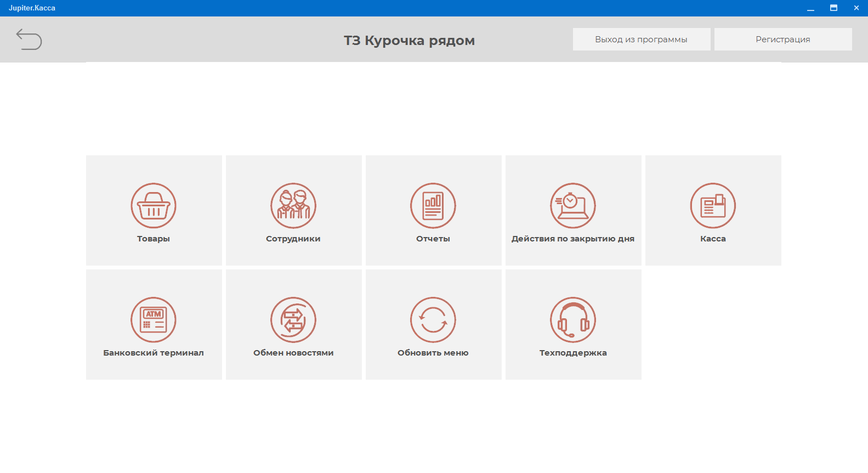Open the Банковский терминал ATM icon

pyautogui.click(x=154, y=320)
